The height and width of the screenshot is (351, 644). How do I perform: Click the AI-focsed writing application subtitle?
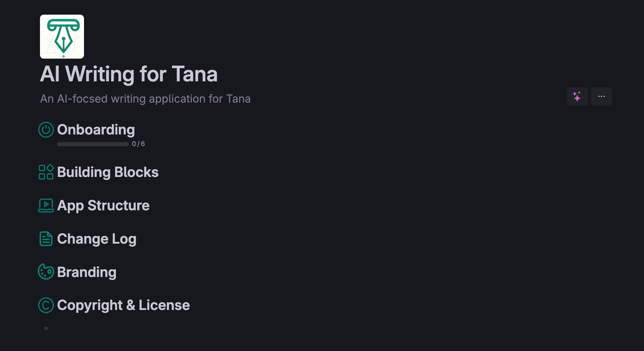coord(145,99)
